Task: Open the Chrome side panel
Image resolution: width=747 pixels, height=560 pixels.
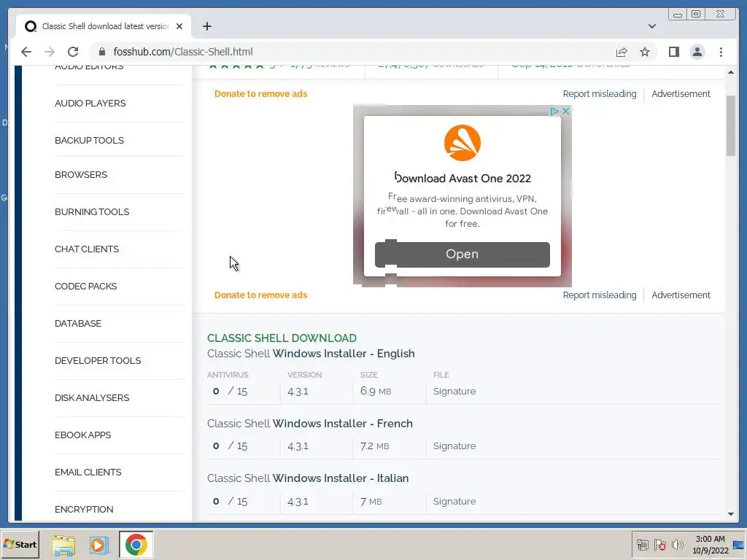Action: pos(673,52)
